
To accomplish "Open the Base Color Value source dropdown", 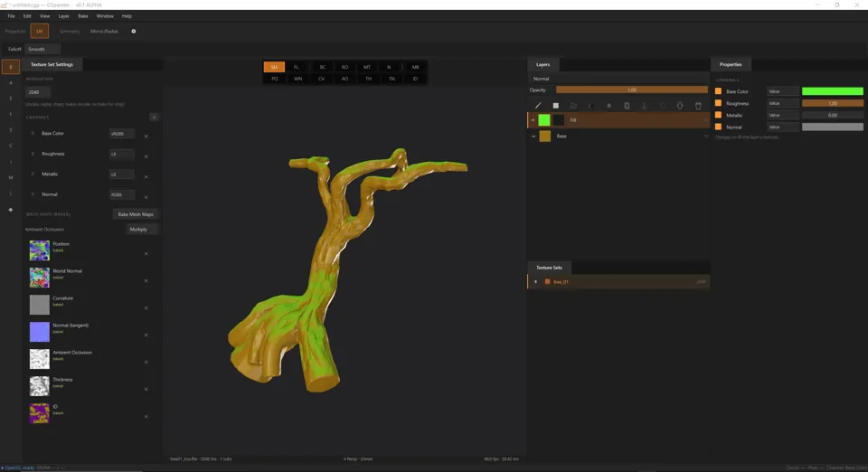I will (x=782, y=91).
